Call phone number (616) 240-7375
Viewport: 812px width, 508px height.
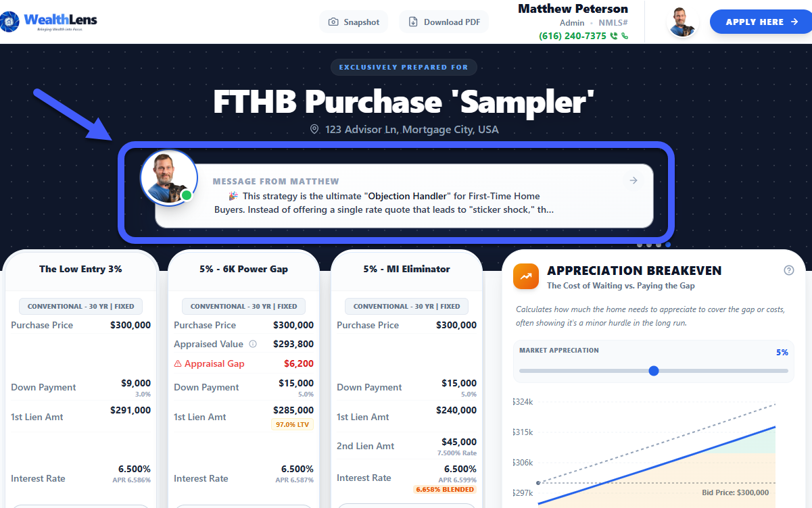(x=573, y=36)
